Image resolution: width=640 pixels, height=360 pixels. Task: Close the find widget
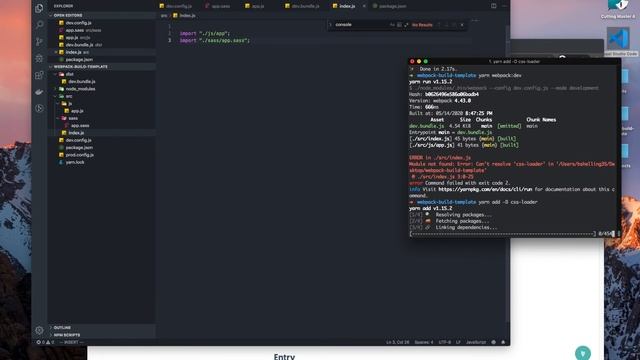462,25
